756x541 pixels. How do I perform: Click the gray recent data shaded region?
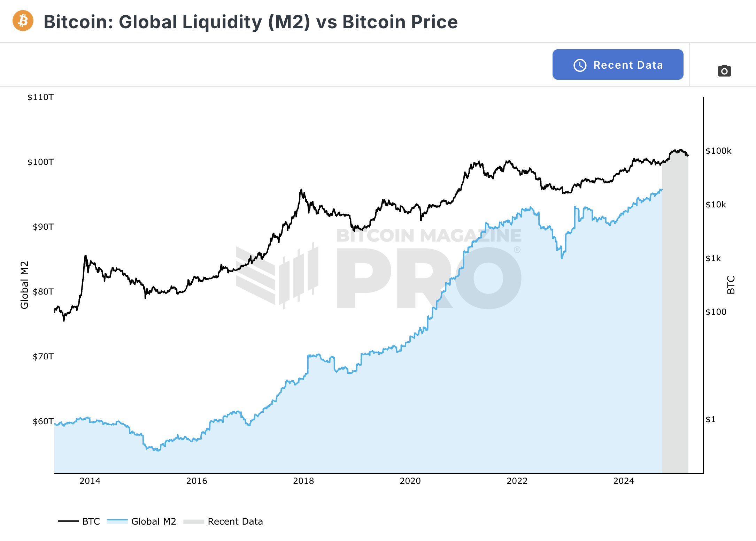(x=675, y=314)
